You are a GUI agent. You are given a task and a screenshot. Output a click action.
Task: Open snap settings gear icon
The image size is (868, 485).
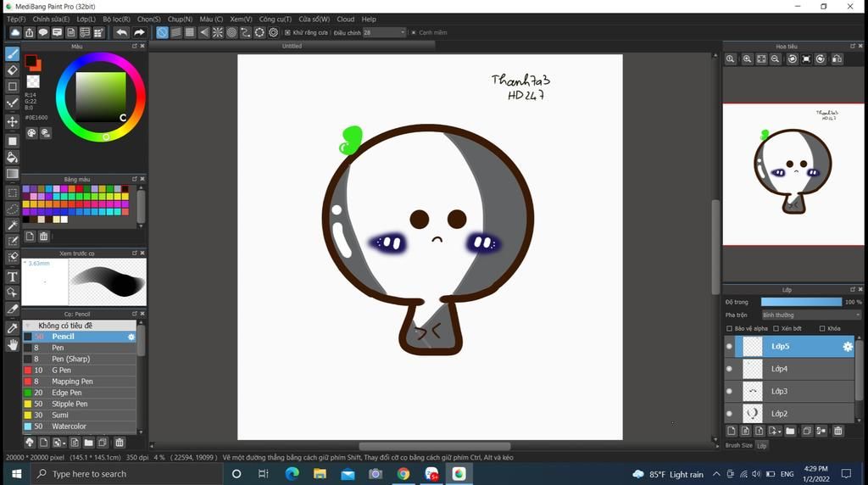[274, 33]
